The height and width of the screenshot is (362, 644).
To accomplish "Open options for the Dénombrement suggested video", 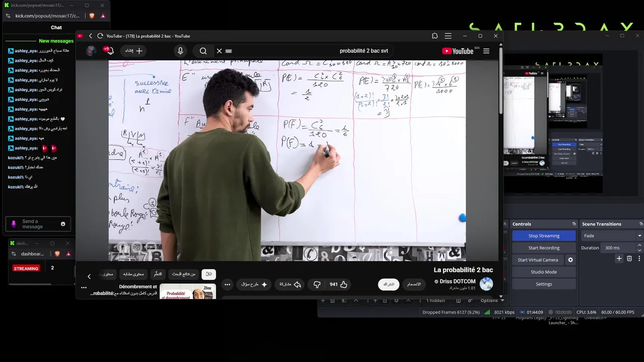I will click(84, 288).
